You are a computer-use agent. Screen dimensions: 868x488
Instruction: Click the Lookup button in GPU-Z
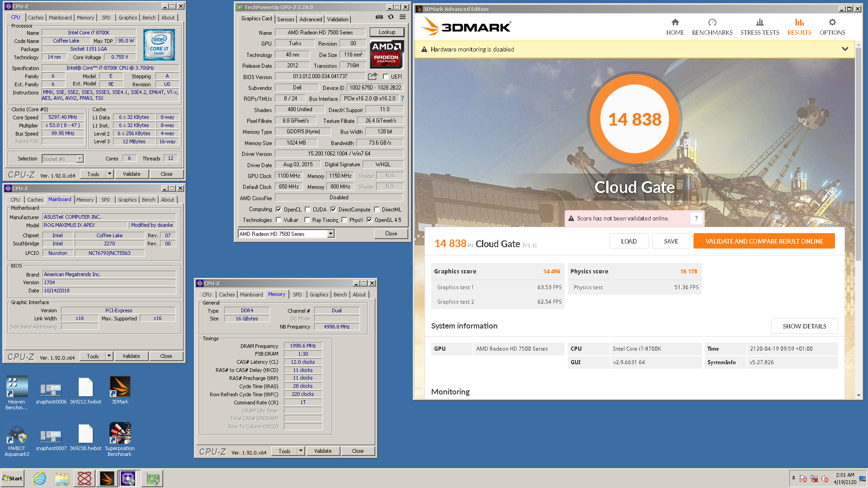point(387,32)
